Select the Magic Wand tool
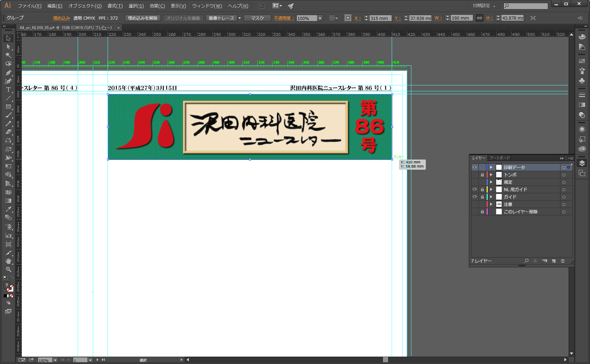590x364 pixels. [x=8, y=55]
